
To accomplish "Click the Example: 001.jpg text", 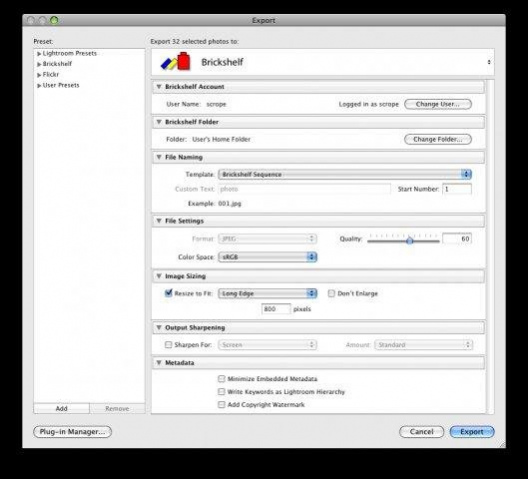I will [214, 203].
